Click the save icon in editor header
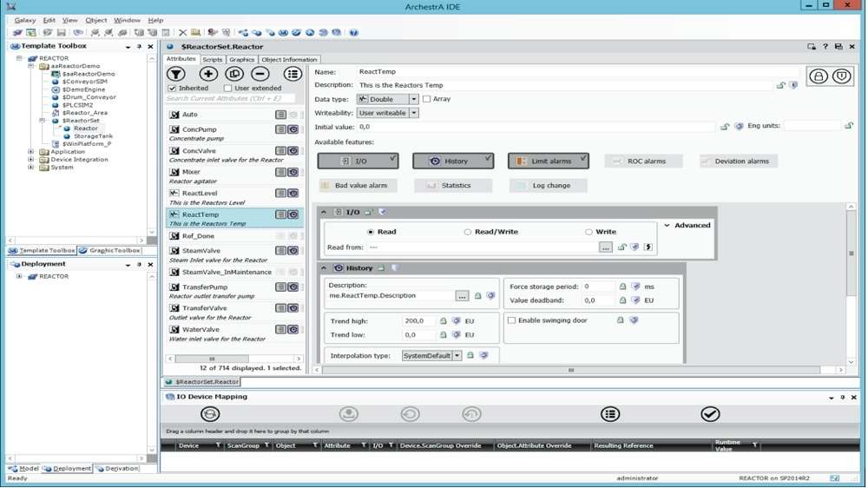The height and width of the screenshot is (488, 868). pos(838,47)
